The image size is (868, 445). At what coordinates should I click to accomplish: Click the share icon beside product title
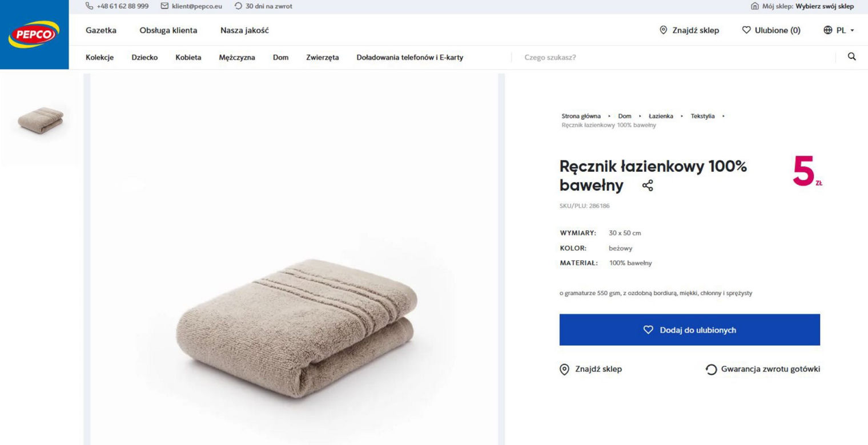point(648,185)
